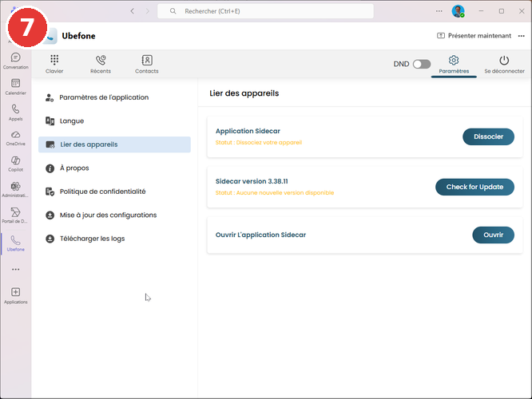Click the Ouvrir button
This screenshot has height=399, width=532.
tap(494, 235)
